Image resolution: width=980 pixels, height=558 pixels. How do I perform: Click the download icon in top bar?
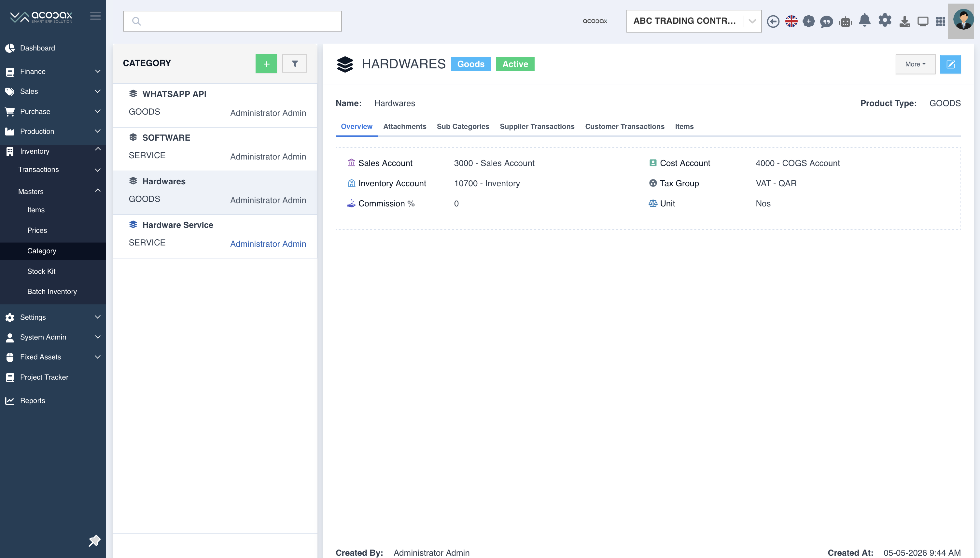[x=904, y=21]
